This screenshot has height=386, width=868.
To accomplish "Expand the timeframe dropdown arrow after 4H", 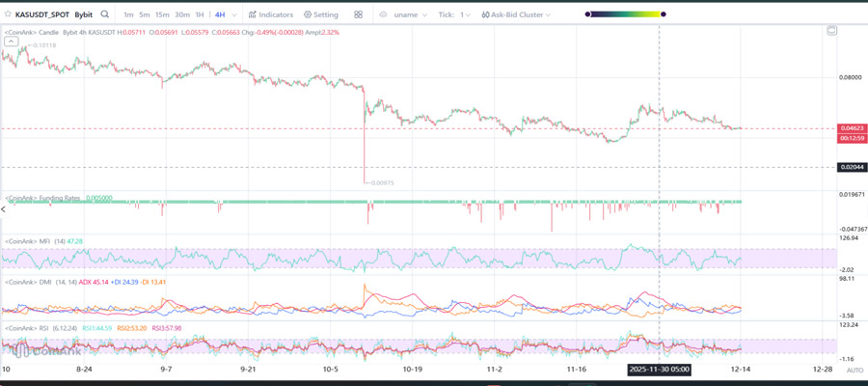I will click(x=234, y=15).
